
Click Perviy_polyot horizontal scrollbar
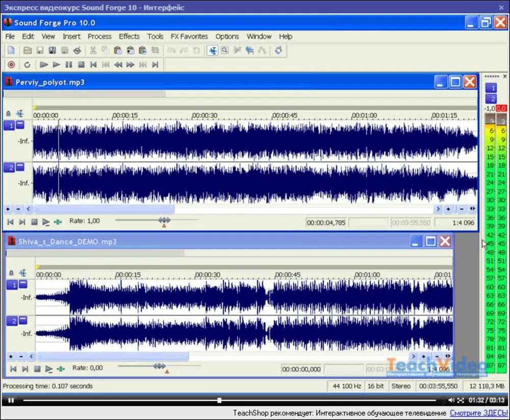pos(105,209)
